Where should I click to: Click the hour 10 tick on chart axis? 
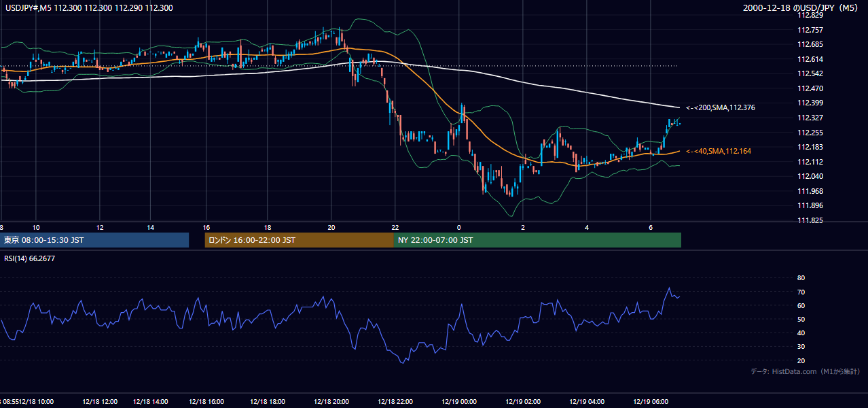click(x=36, y=227)
